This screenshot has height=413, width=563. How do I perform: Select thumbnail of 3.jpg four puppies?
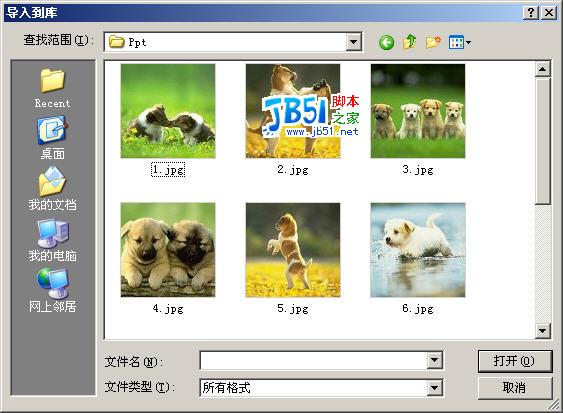coord(418,111)
